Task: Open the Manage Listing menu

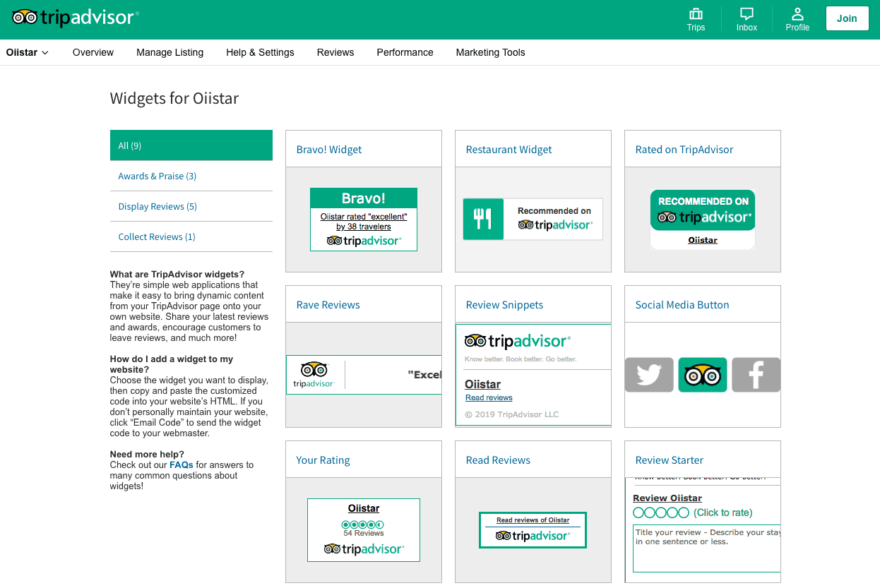Action: point(170,52)
